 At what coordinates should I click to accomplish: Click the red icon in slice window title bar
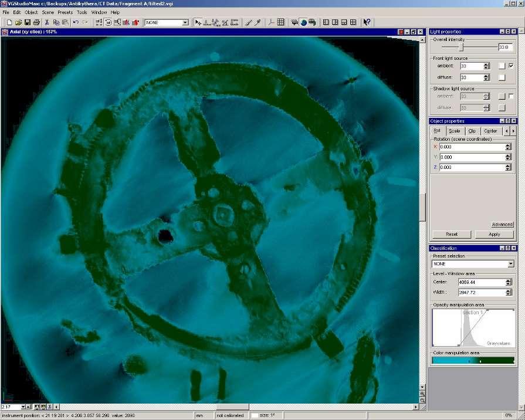point(401,32)
